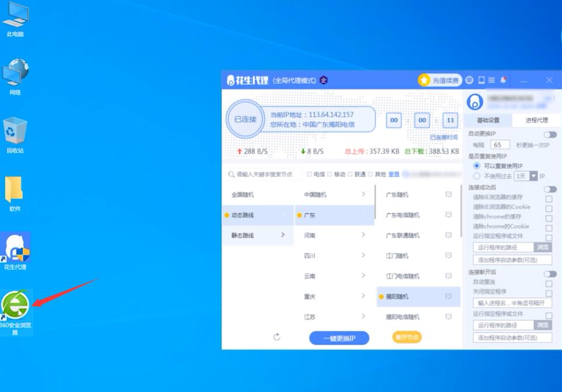Viewport: 562px width, 392px height.
Task: Click the refresh node list icon
Action: 277,337
